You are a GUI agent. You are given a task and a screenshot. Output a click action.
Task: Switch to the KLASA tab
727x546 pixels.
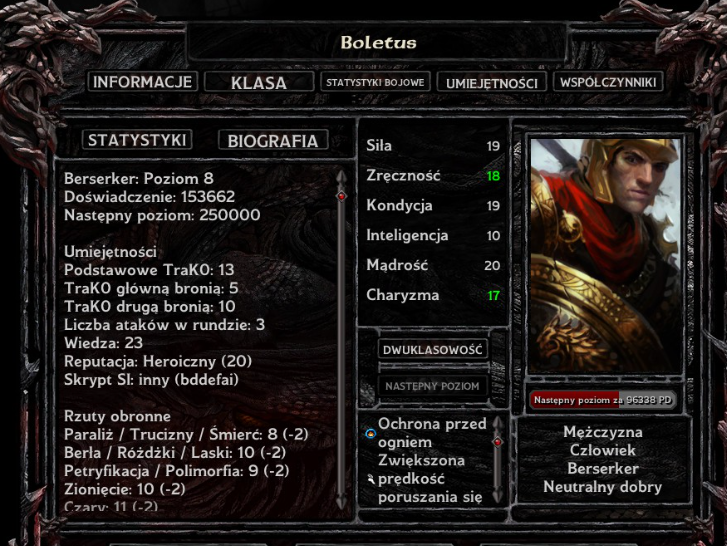pos(259,83)
